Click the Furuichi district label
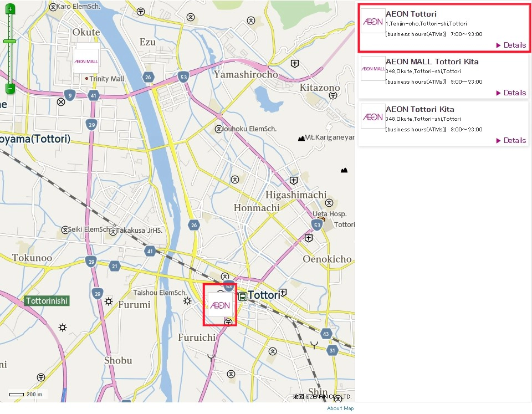 pyautogui.click(x=197, y=338)
